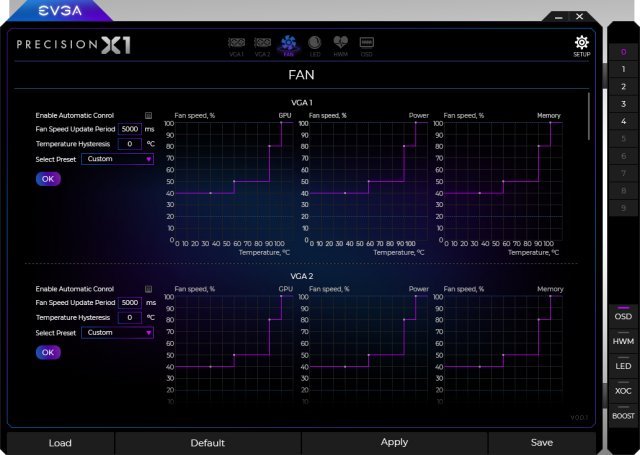
Task: Click VGA 1 Temperature Hysteresis field
Action: (x=130, y=144)
